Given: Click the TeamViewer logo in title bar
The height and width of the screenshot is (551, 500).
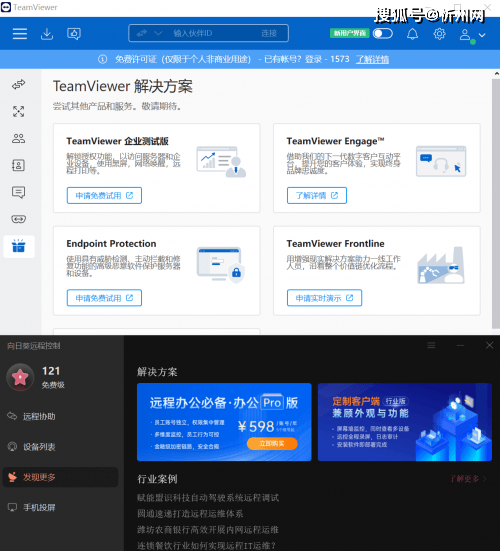Looking at the screenshot, I should (6, 7).
